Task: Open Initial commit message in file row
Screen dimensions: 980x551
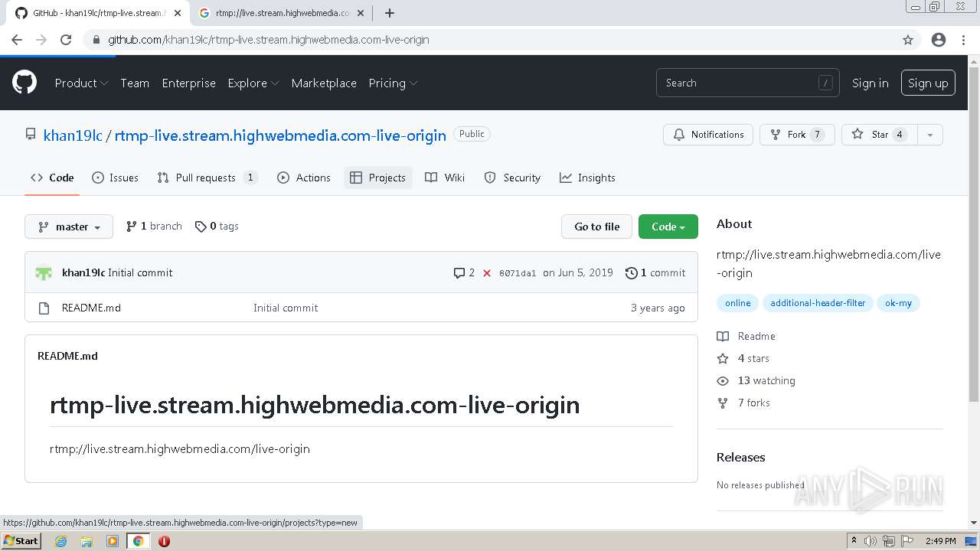Action: (x=286, y=308)
